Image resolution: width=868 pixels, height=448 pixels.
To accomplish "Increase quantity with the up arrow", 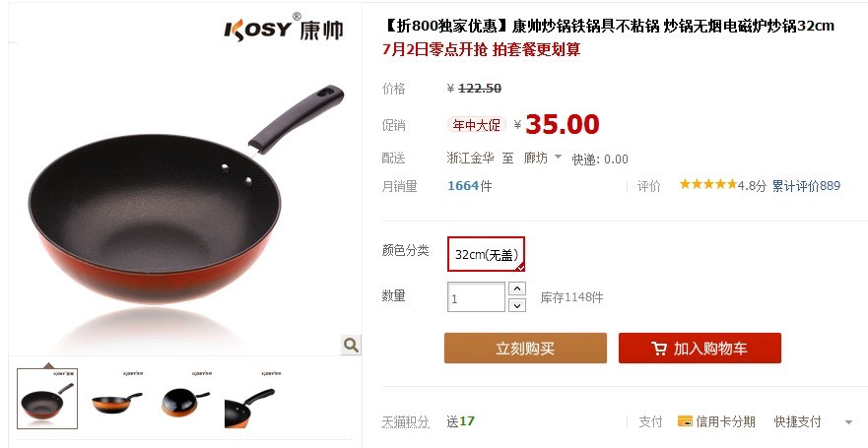I will pyautogui.click(x=517, y=288).
